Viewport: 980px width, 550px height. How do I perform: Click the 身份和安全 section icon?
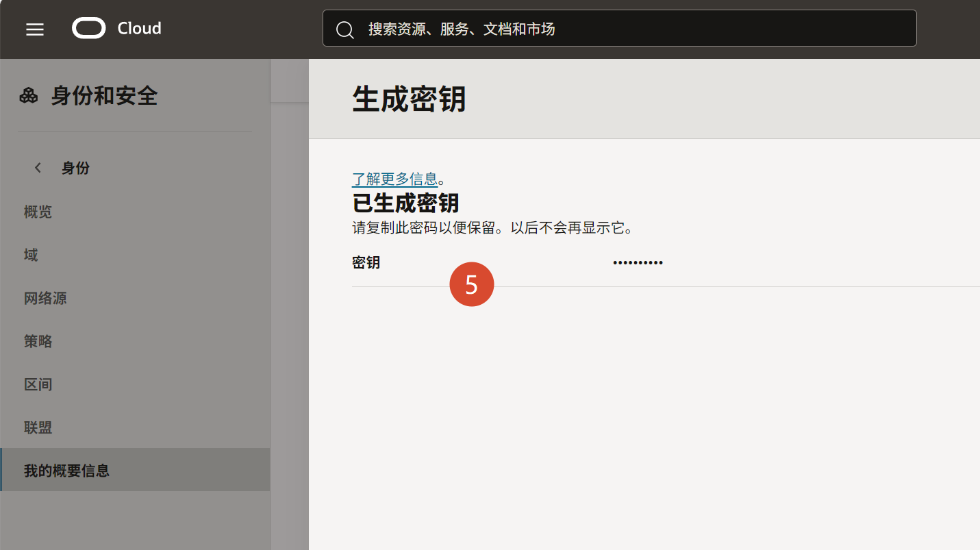tap(29, 95)
